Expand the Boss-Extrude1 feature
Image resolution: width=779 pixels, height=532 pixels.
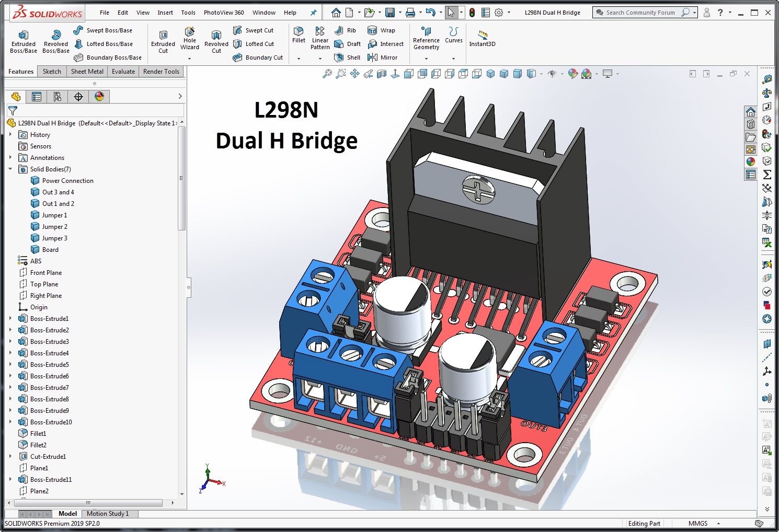(10, 318)
